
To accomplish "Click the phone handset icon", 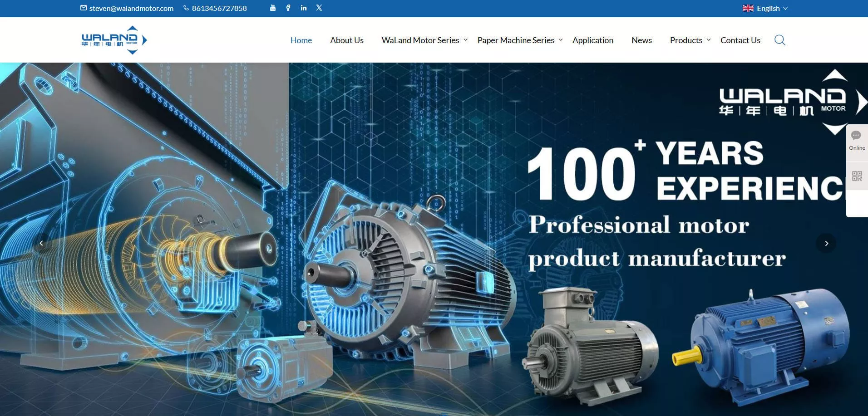I will tap(186, 8).
